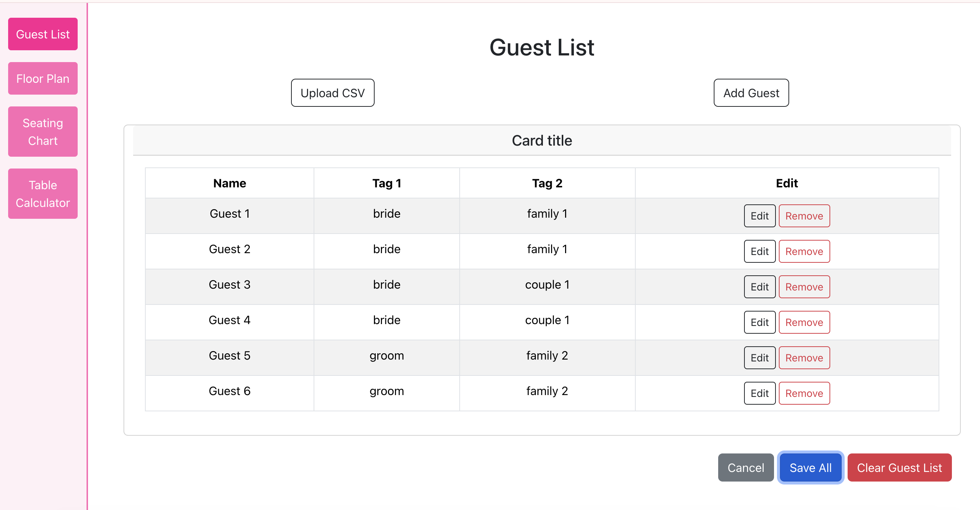This screenshot has height=510, width=980.
Task: Click 'groom' tag in Guest 6 row
Action: [386, 391]
